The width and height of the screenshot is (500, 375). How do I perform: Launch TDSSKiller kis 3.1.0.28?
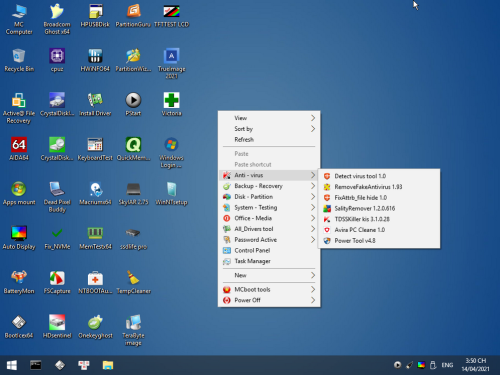tap(379, 219)
